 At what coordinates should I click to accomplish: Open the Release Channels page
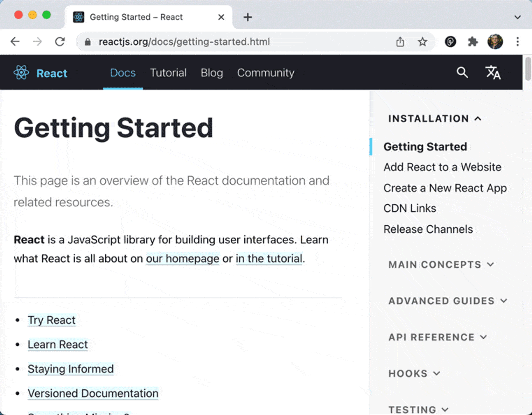click(x=428, y=229)
